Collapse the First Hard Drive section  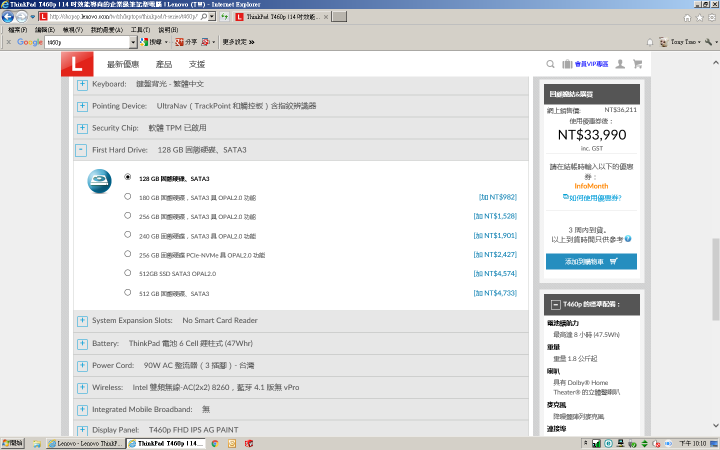coord(81,150)
